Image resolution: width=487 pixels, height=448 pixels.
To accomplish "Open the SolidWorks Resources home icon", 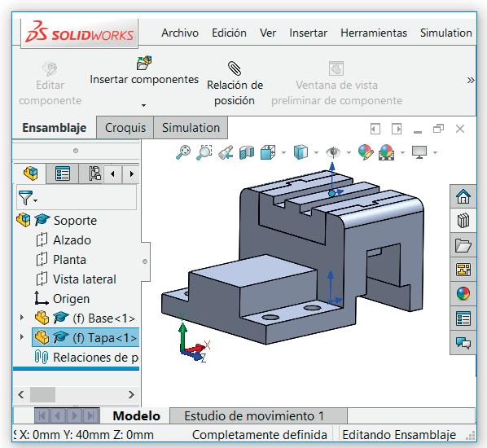I will [x=463, y=196].
